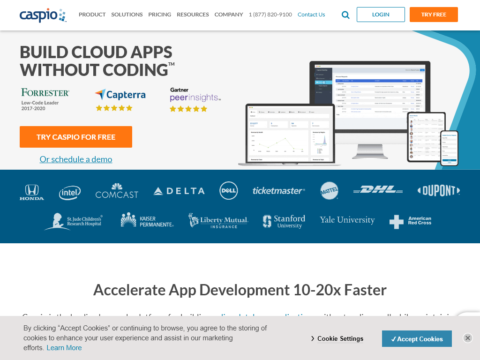Viewport: 480px width, 360px height.
Task: Click the phone number 1 (877) 820-9100
Action: click(270, 15)
